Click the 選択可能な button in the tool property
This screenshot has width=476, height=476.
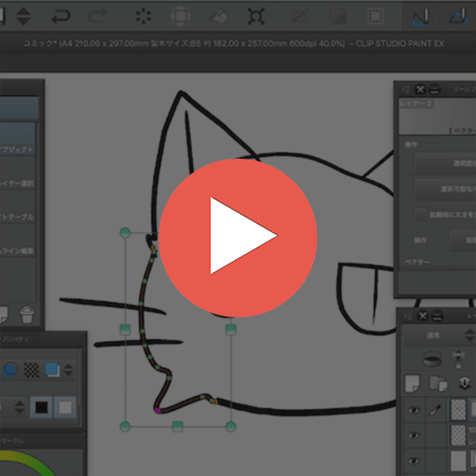click(x=445, y=190)
